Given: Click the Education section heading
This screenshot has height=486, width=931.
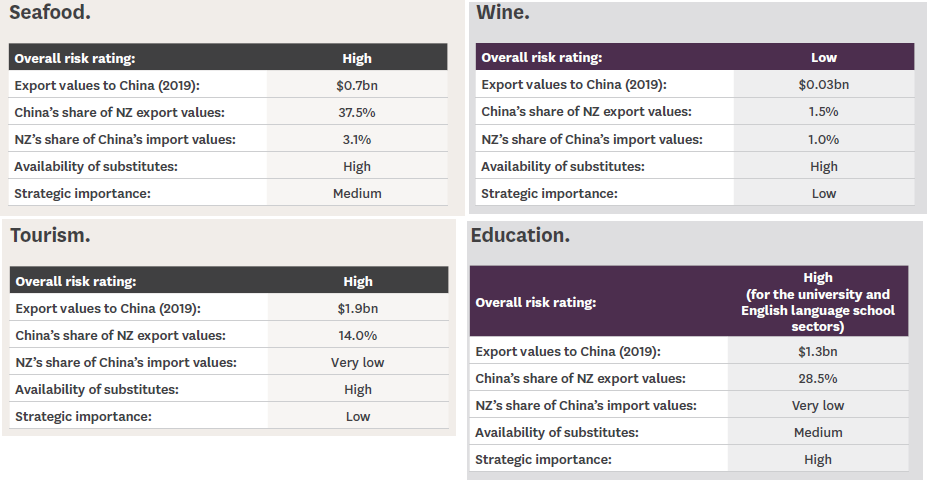Looking at the screenshot, I should coord(520,236).
